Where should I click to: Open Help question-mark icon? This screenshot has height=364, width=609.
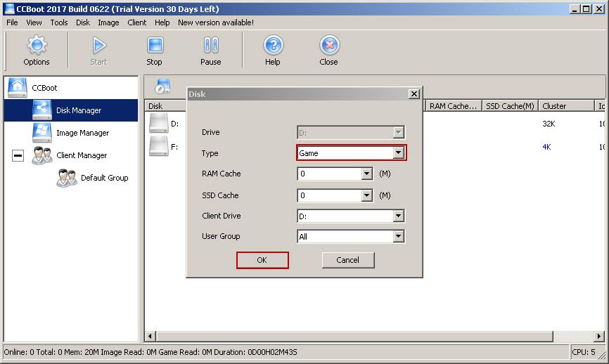click(273, 46)
